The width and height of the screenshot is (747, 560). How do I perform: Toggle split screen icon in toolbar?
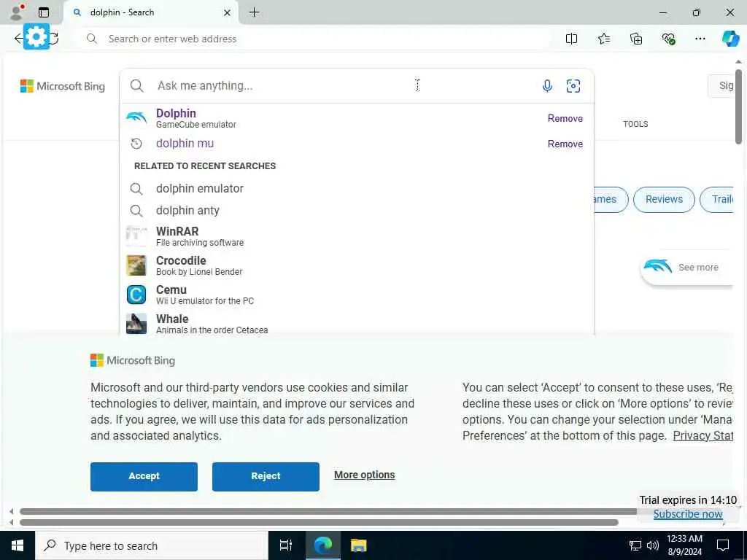(571, 39)
